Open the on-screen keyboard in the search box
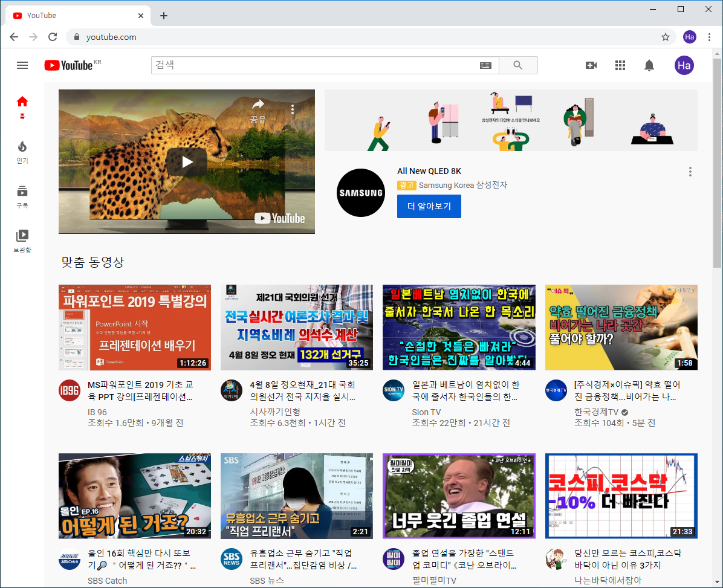Screen dimensions: 723x588 click(x=485, y=65)
